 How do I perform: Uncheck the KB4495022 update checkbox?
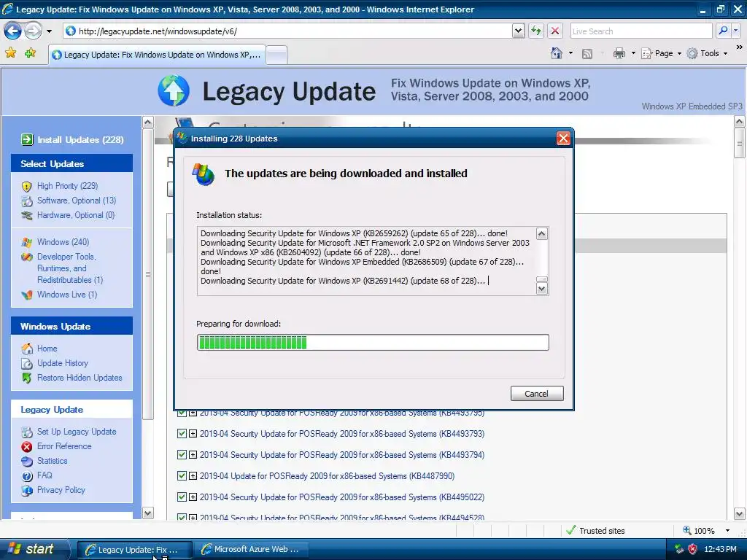click(182, 497)
